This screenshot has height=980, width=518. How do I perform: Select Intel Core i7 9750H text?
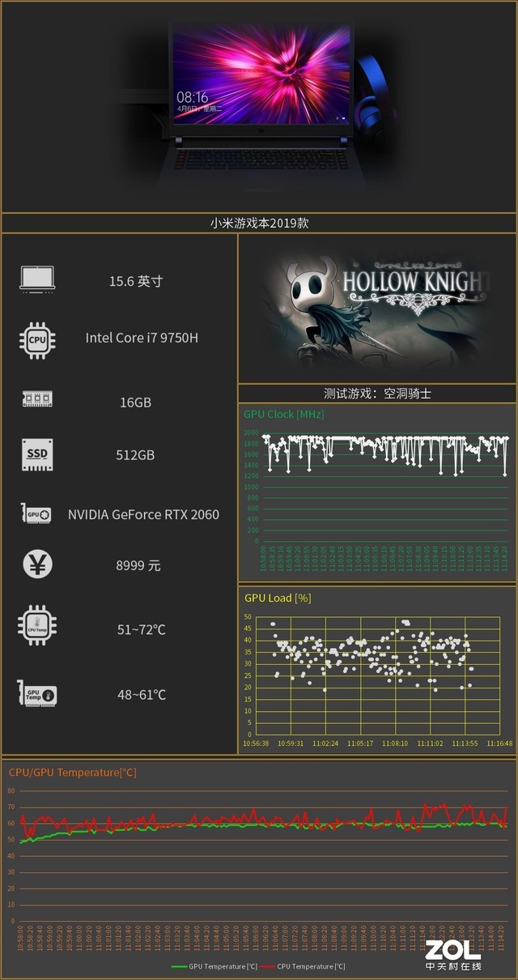point(142,337)
